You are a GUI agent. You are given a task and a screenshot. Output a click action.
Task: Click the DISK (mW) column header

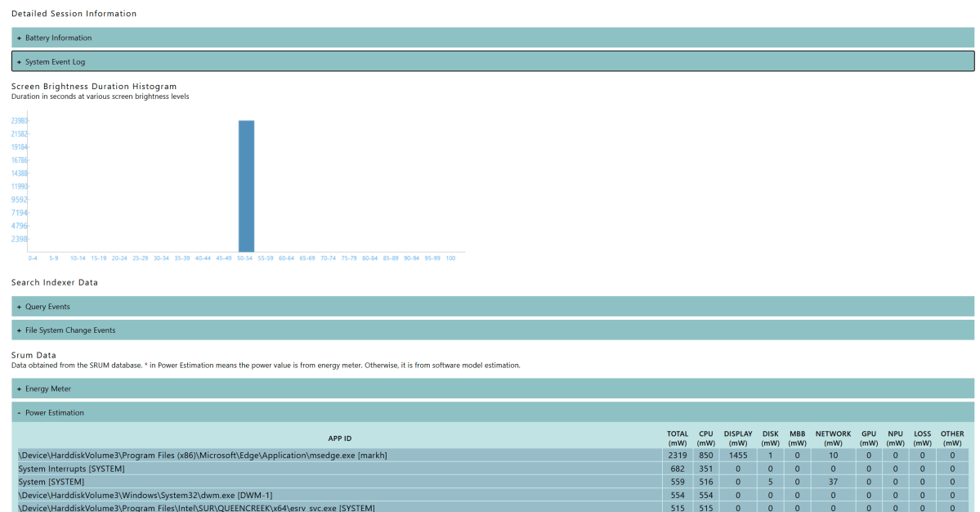[x=770, y=438]
